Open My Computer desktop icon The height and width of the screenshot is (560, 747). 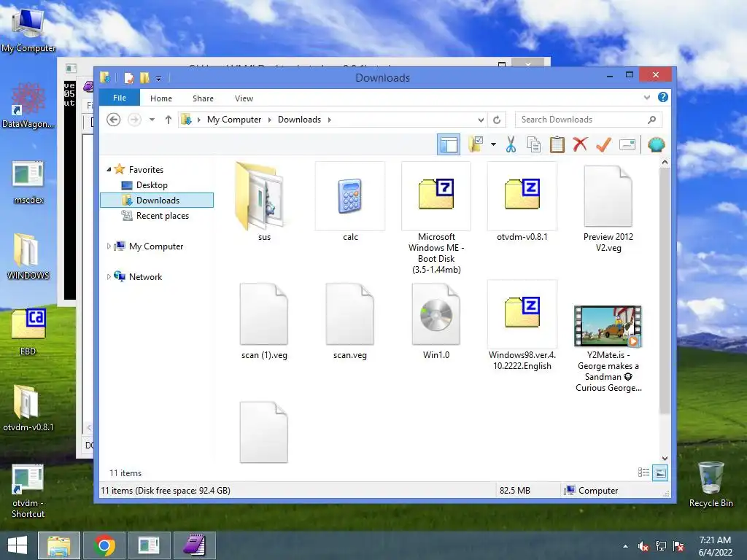[28, 28]
